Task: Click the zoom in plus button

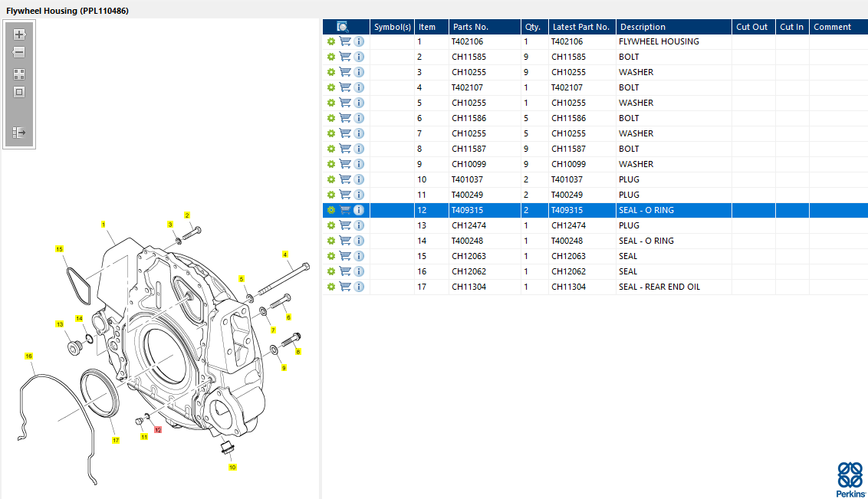Action: tap(19, 34)
